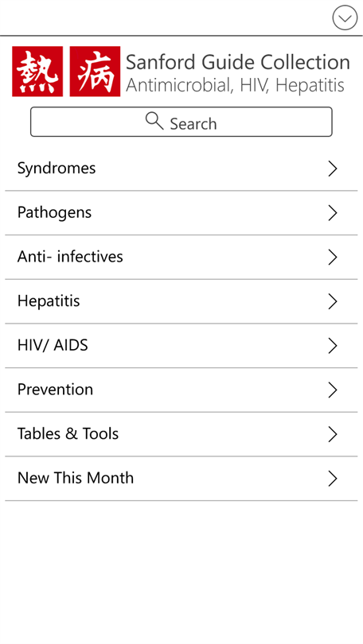This screenshot has height=644, width=363.
Task: Open the Pathogens section
Action: click(181, 213)
